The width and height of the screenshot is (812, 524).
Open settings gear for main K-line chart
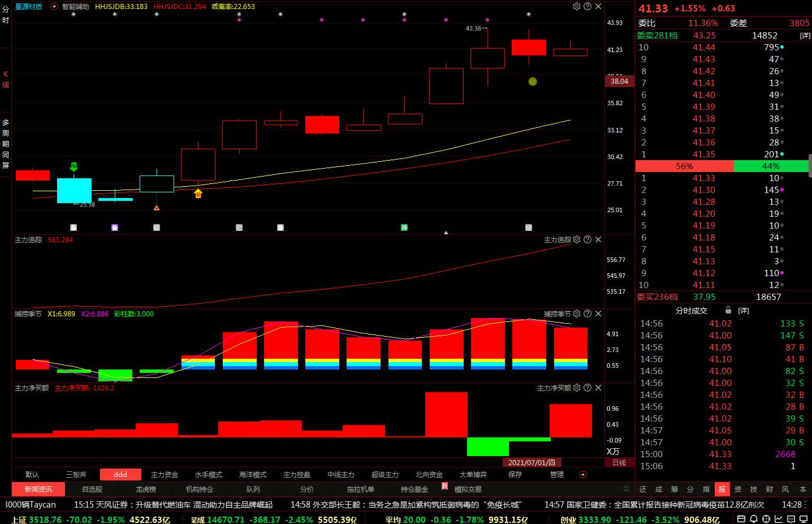[577, 6]
